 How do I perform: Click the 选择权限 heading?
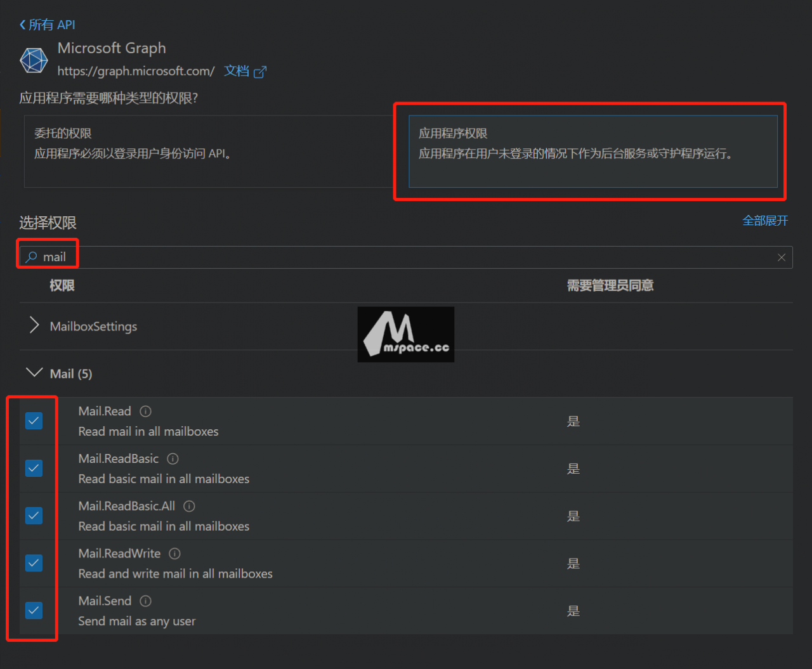point(48,223)
